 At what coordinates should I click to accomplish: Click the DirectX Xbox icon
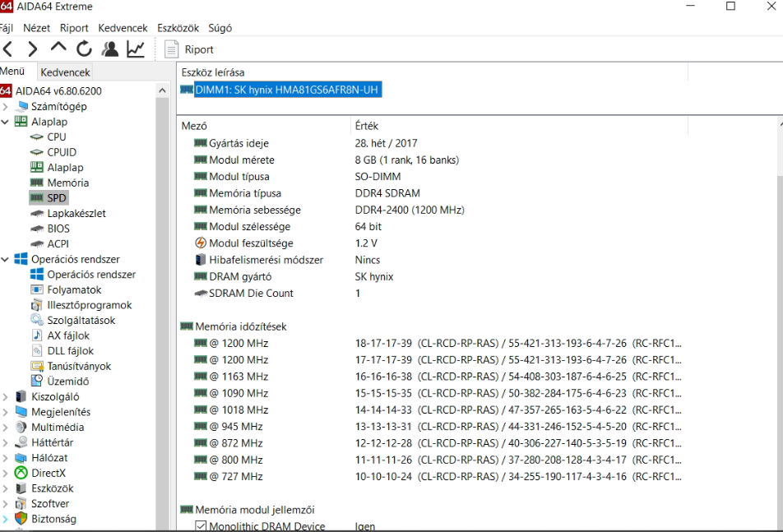pos(21,473)
